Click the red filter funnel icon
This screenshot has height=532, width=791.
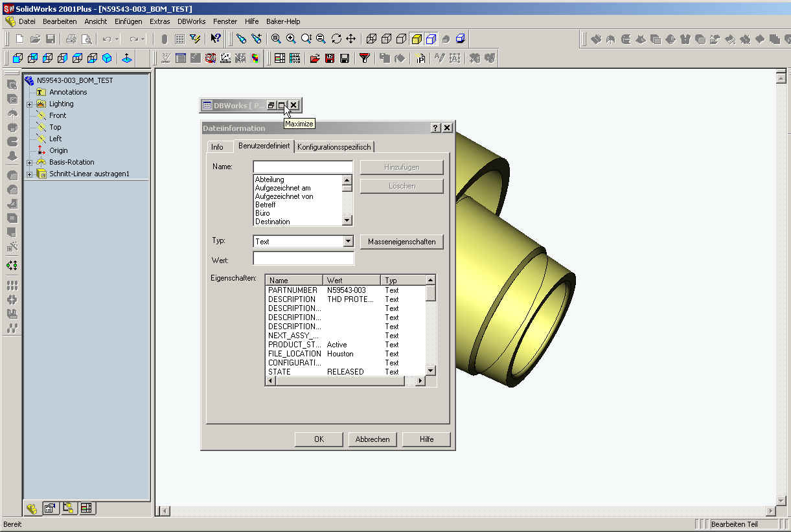tap(365, 58)
